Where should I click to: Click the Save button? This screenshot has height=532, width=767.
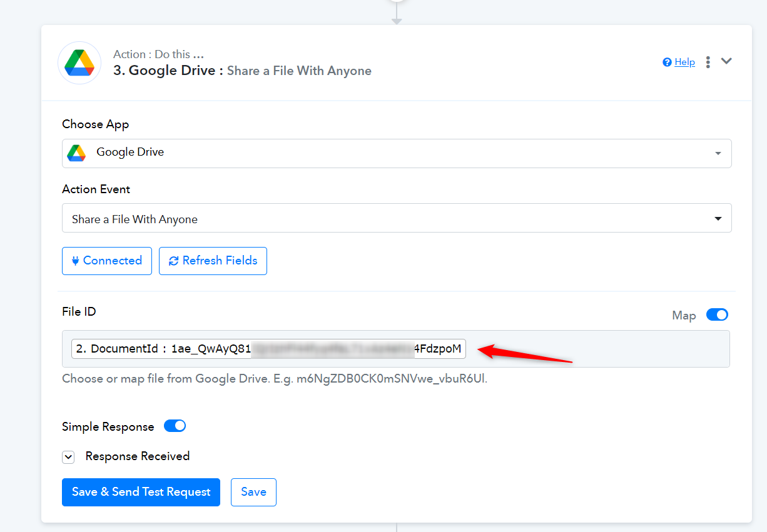[253, 492]
